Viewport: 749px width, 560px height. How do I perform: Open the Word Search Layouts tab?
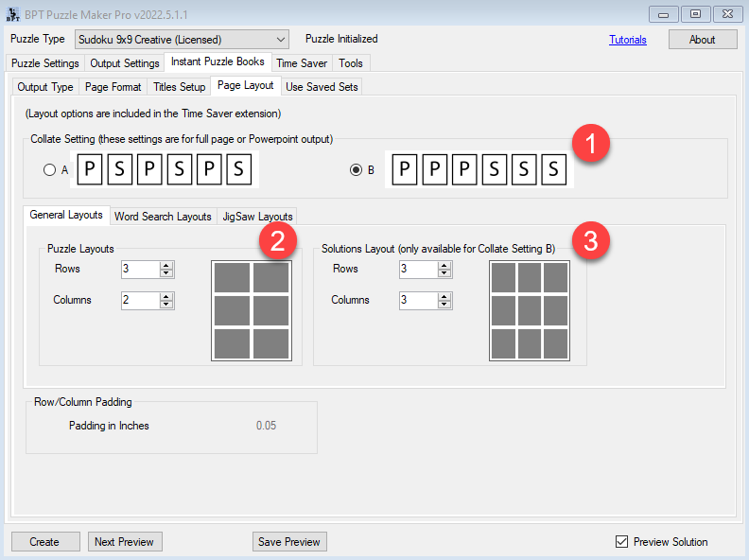(163, 216)
